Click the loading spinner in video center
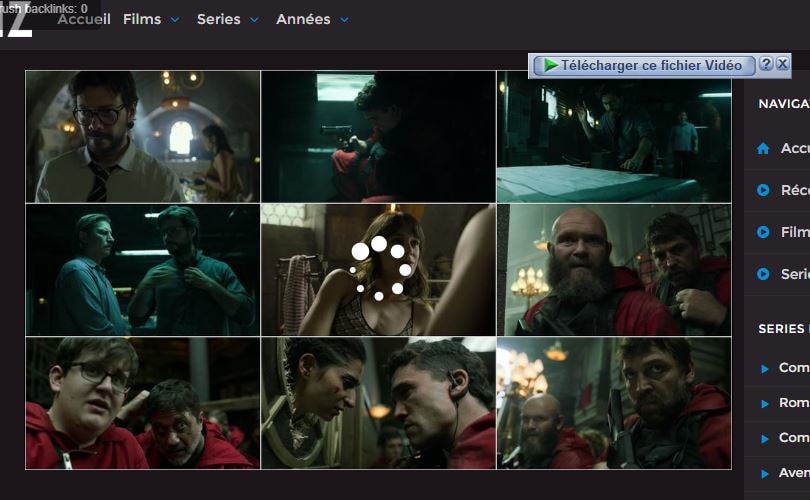The width and height of the screenshot is (810, 500). (380, 268)
